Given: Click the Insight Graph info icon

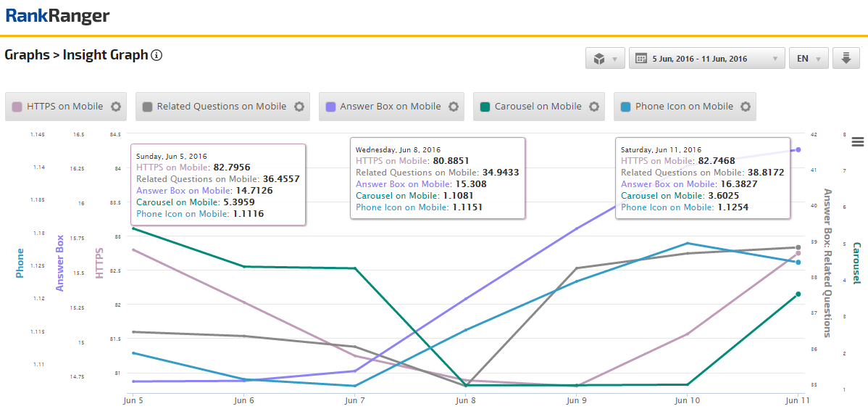Looking at the screenshot, I should 157,55.
